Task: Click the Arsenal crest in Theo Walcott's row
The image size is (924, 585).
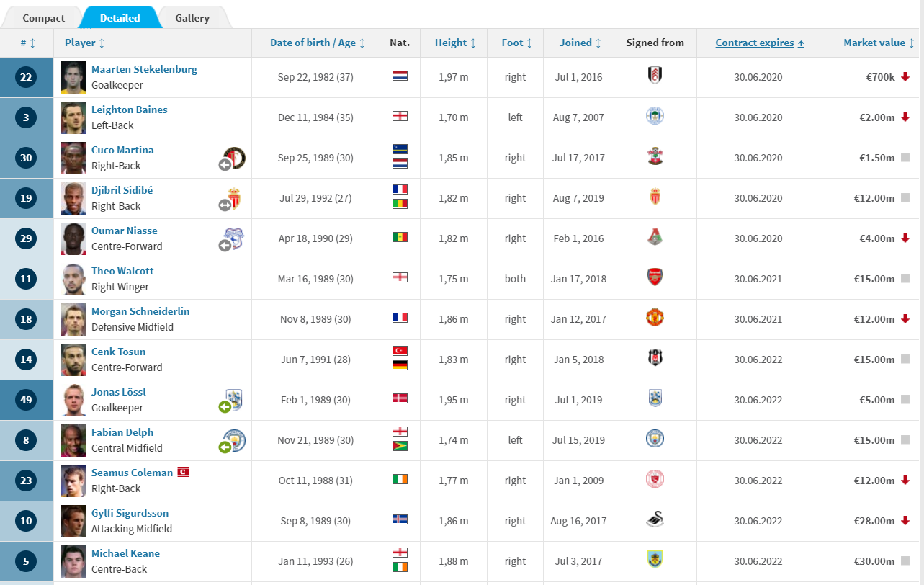Action: pyautogui.click(x=655, y=277)
